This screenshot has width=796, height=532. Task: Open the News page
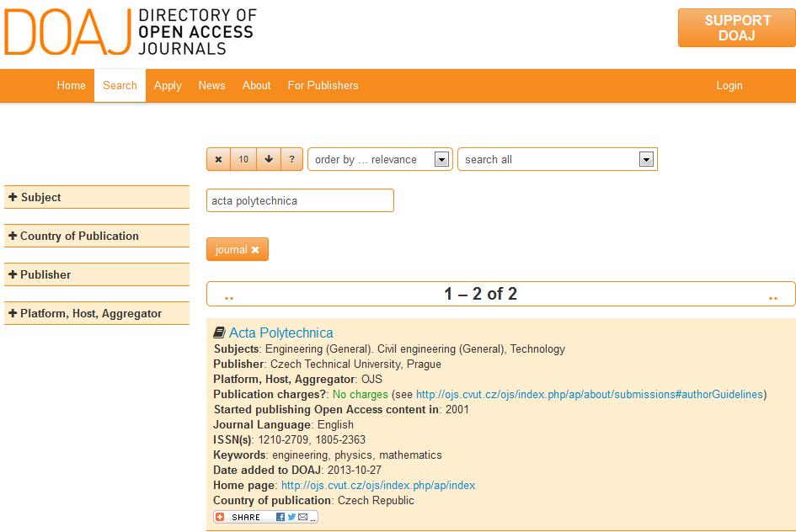[211, 85]
